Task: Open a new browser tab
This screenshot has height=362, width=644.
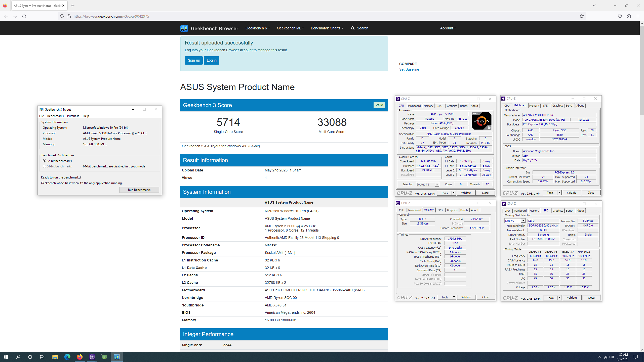Action: (73, 6)
